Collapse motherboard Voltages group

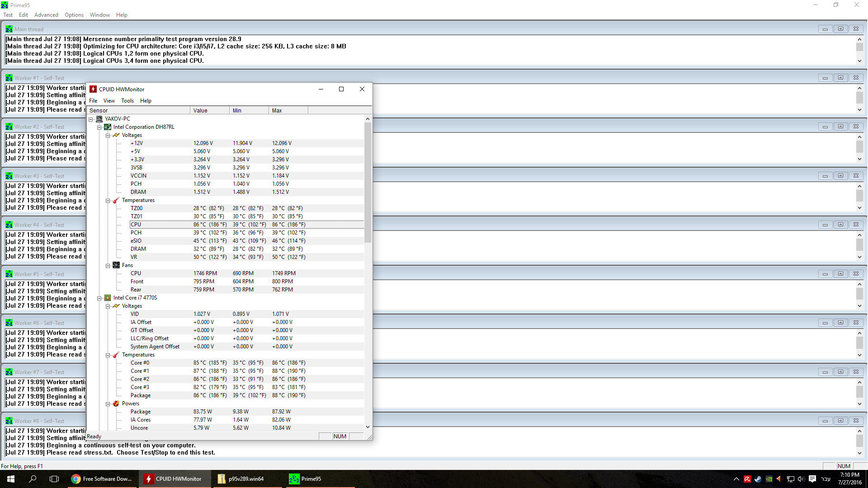pos(108,136)
